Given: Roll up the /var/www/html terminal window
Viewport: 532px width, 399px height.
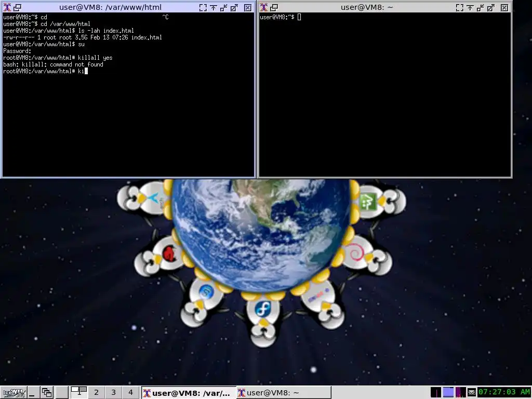Looking at the screenshot, I should click(214, 7).
